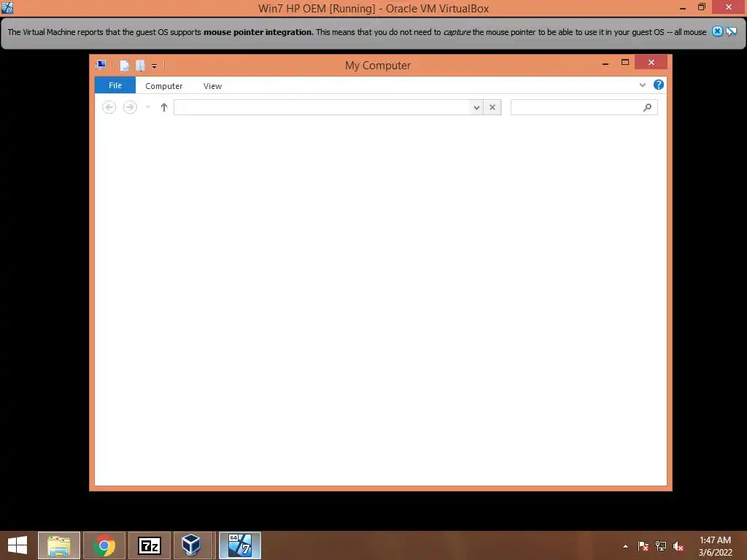Image resolution: width=747 pixels, height=560 pixels.
Task: Click the magnifying glass search icon
Action: click(648, 108)
